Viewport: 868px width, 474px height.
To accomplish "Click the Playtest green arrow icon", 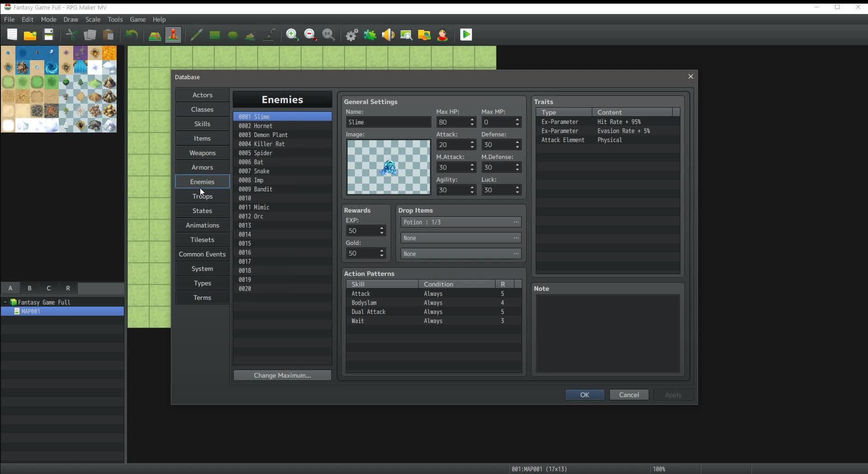I will click(x=466, y=35).
